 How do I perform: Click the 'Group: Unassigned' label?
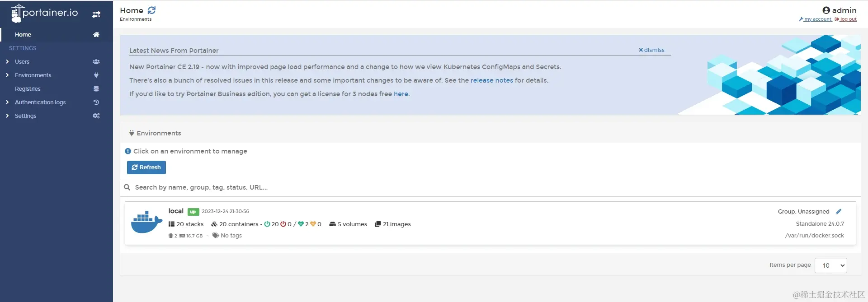coord(803,211)
